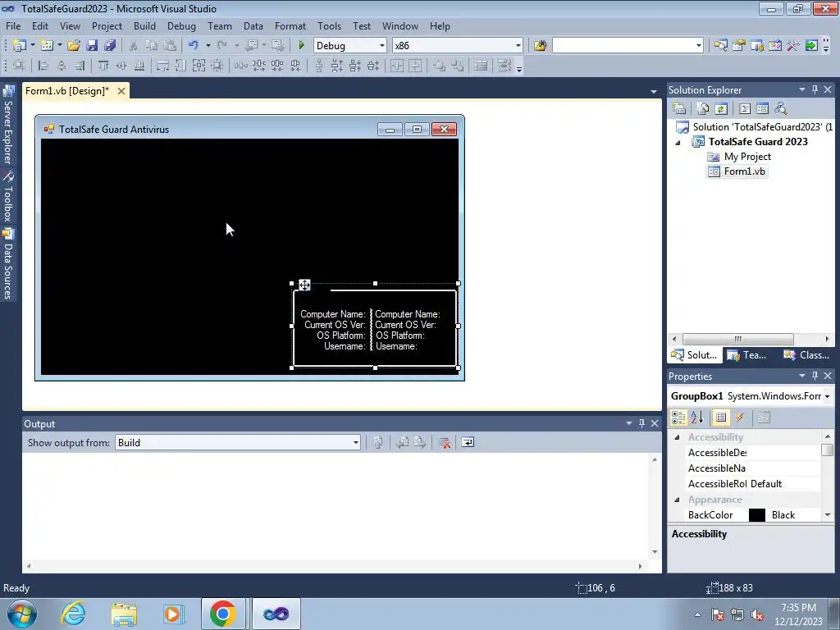Click the New Project toolbar icon
Screen dimensions: 840x630
pyautogui.click(x=20, y=46)
